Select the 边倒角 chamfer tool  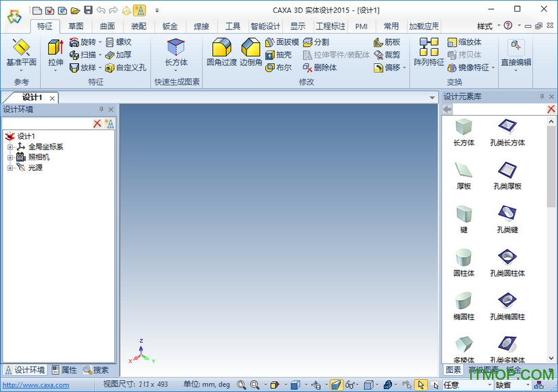coord(251,52)
